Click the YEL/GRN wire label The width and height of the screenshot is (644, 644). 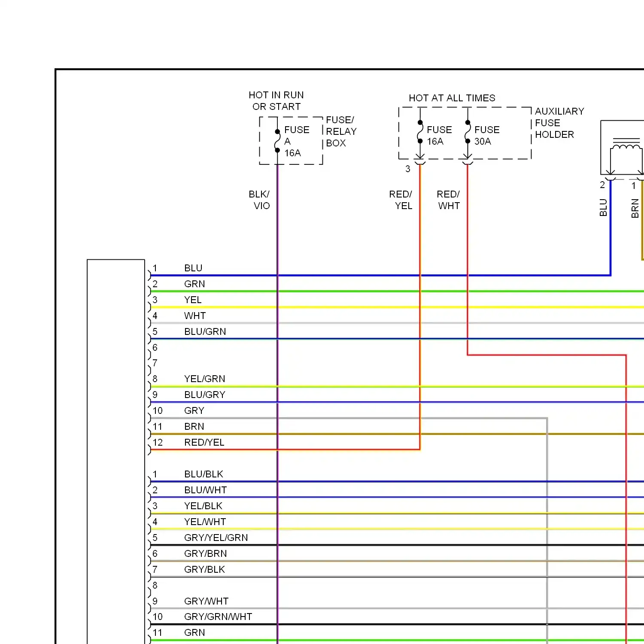[x=204, y=379]
